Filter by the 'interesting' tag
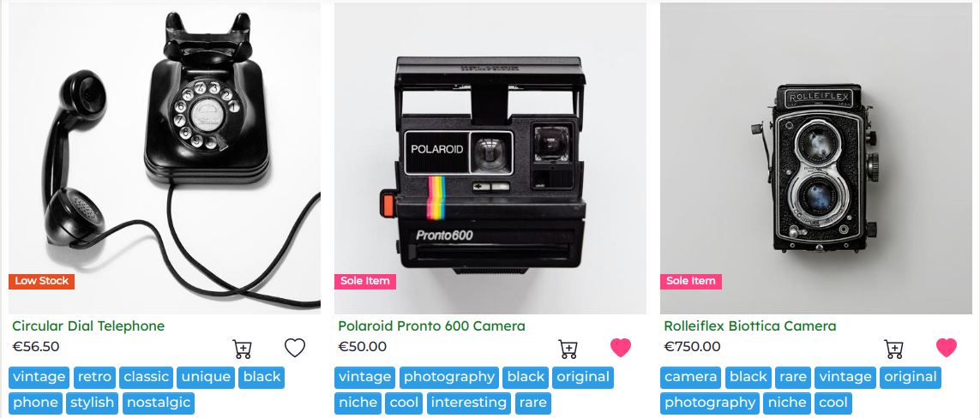Image resolution: width=980 pixels, height=418 pixels. pos(469,403)
